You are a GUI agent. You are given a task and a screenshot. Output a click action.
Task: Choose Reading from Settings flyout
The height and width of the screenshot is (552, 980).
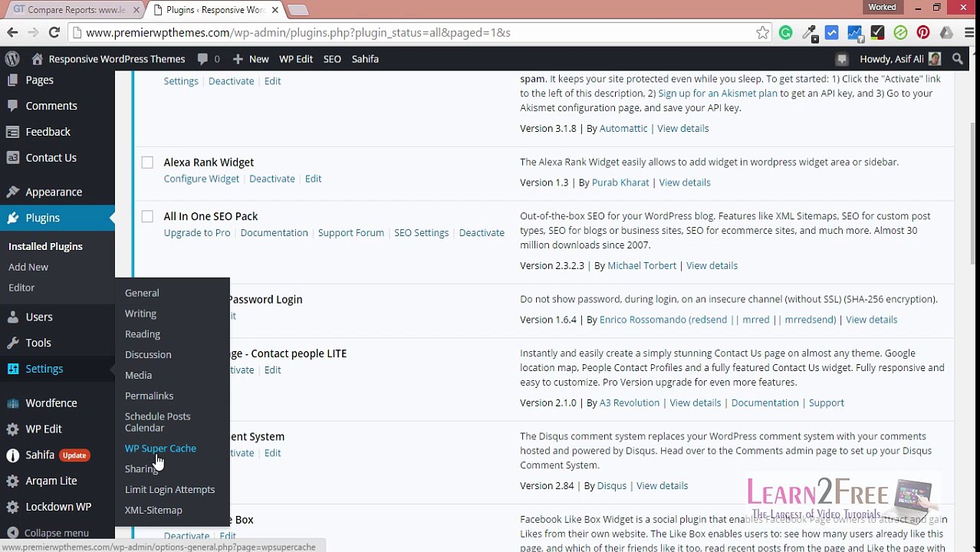(x=143, y=334)
